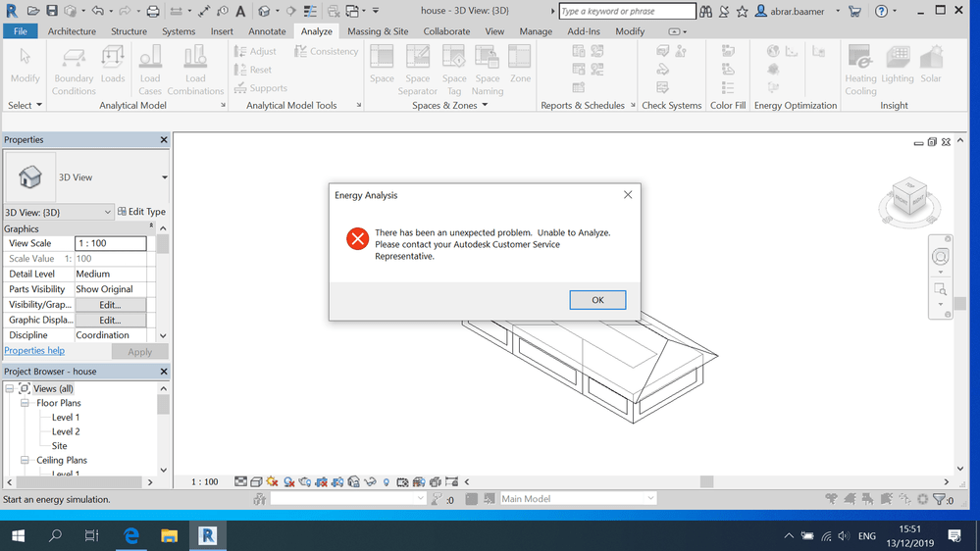
Task: Click Edit Type in Properties panel
Action: [x=141, y=212]
